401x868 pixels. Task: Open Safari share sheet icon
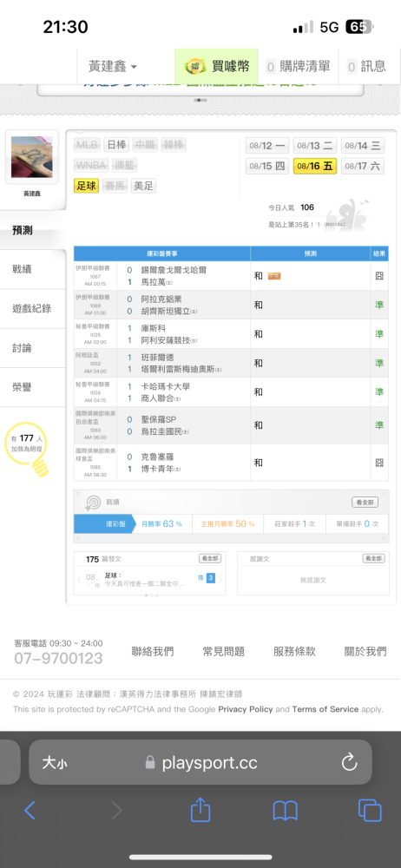click(x=200, y=811)
